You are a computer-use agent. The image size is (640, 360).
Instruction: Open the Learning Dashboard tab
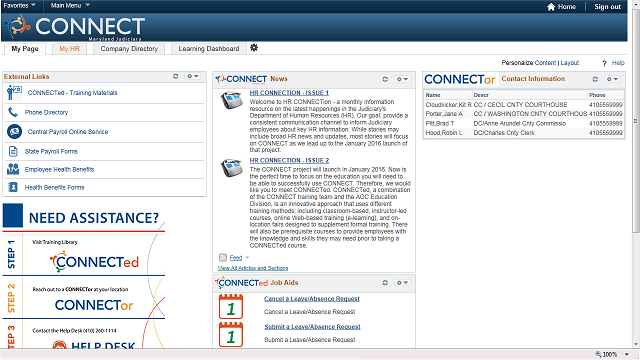[x=209, y=49]
